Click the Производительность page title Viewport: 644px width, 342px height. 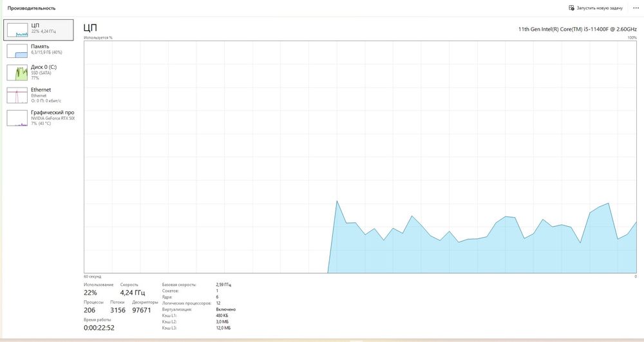[x=31, y=8]
